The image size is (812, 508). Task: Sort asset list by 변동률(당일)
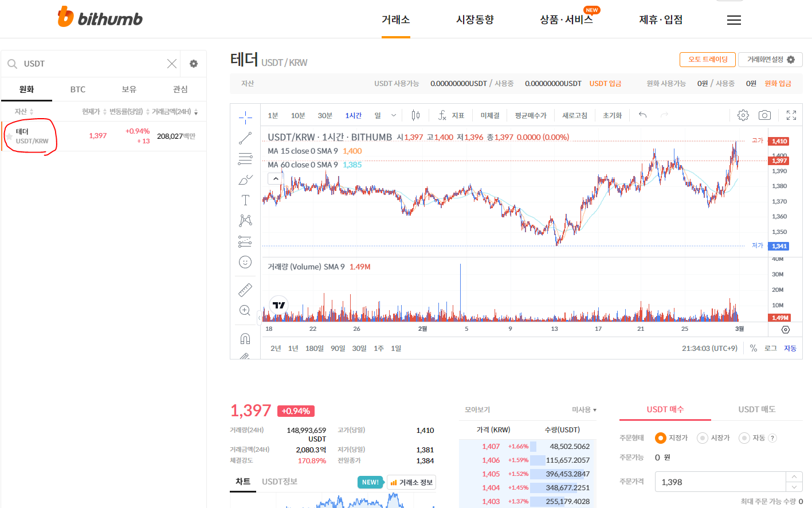(x=130, y=111)
